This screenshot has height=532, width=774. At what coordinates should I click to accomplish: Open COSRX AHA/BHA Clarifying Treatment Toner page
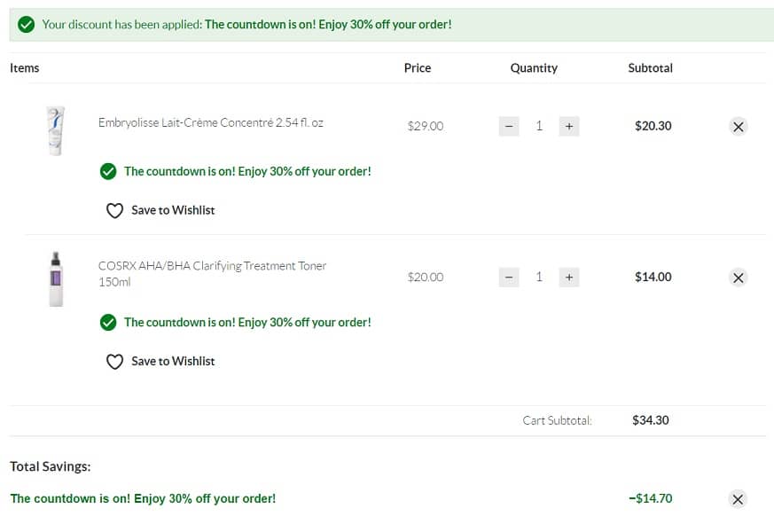(212, 266)
